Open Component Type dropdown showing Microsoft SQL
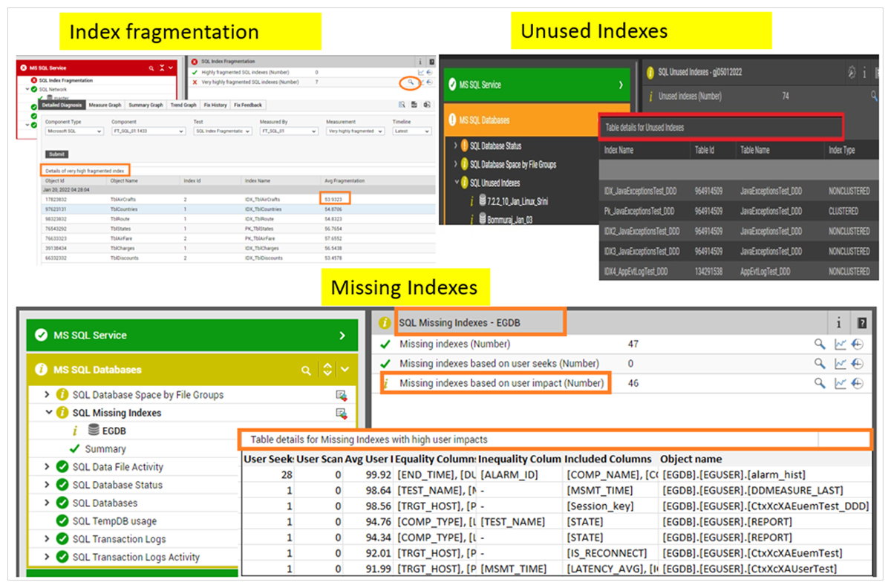Image resolution: width=891 pixels, height=588 pixels. coord(74,131)
